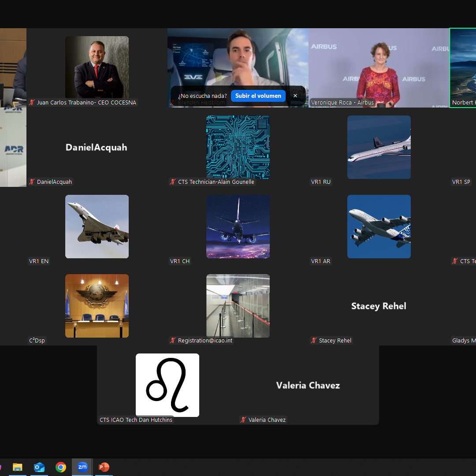
Task: Click muted mic icon beside Registration@icao.int
Action: [173, 341]
